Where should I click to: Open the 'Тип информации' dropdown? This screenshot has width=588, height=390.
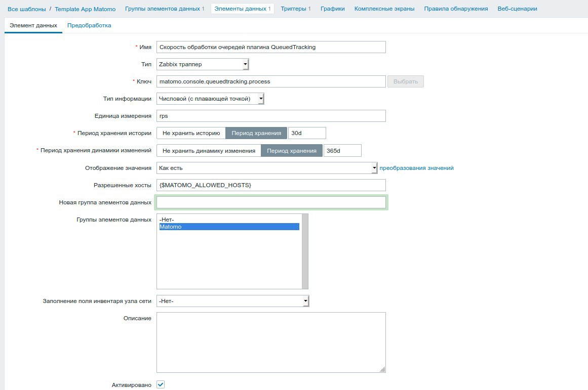(210, 99)
